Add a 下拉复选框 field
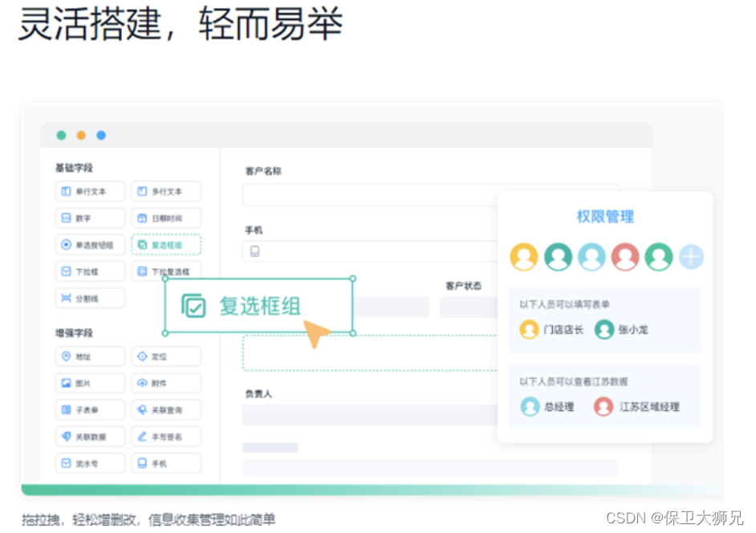 (166, 271)
